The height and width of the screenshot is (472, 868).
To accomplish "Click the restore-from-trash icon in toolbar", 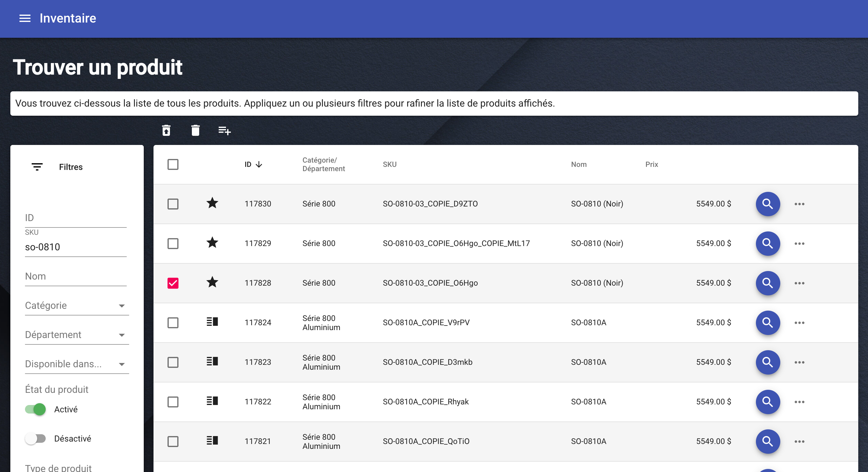I will pos(166,130).
